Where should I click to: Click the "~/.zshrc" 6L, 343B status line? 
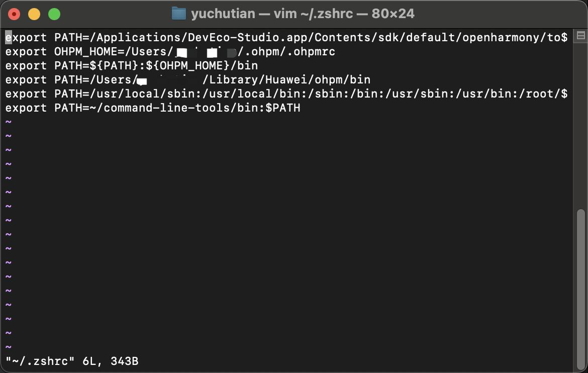coord(72,361)
